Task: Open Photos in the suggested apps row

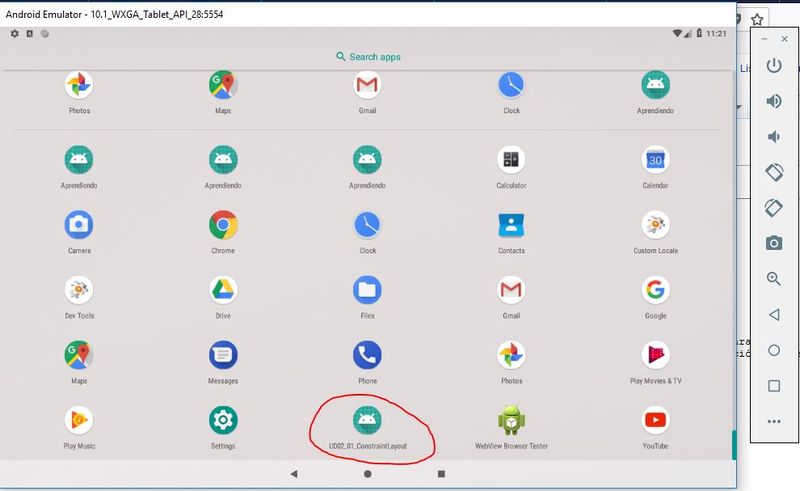Action: 79,85
